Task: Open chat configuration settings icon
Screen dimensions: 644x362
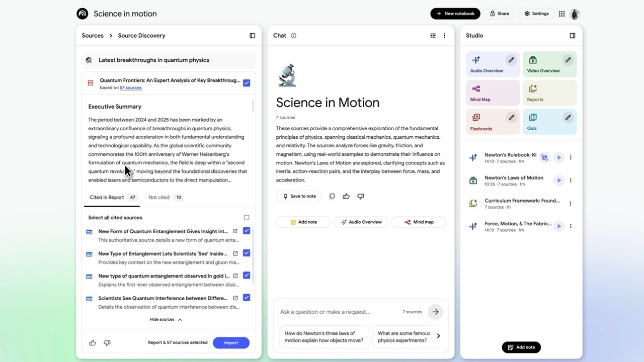Action: coord(433,36)
